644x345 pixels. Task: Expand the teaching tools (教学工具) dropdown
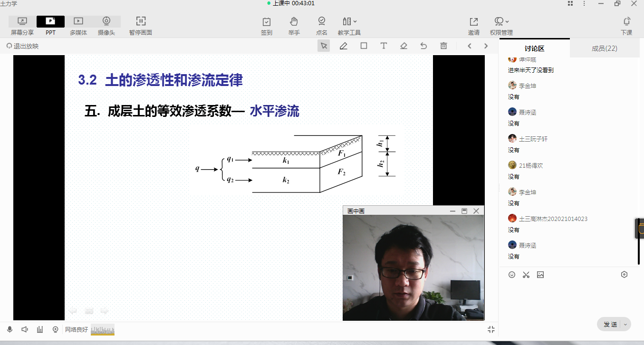349,26
